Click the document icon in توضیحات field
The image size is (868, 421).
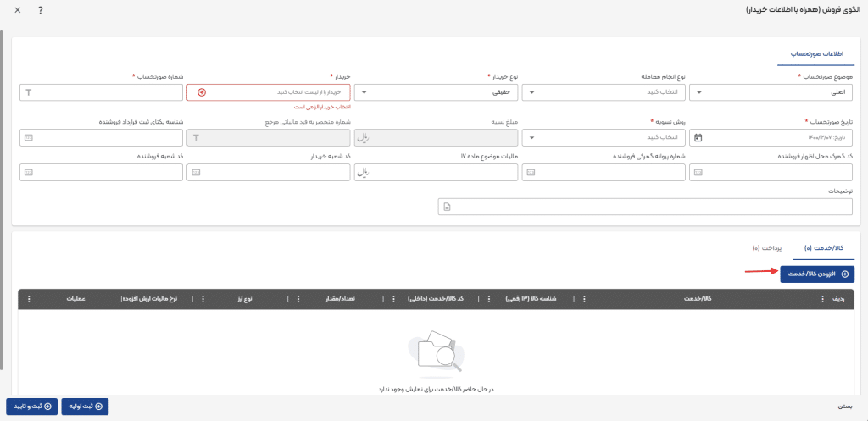[x=448, y=208]
